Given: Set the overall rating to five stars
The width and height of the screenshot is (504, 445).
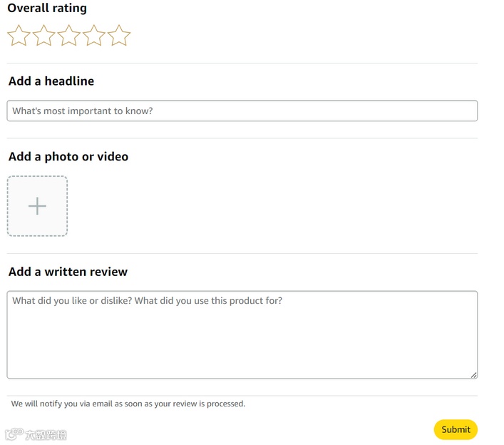Looking at the screenshot, I should (119, 36).
